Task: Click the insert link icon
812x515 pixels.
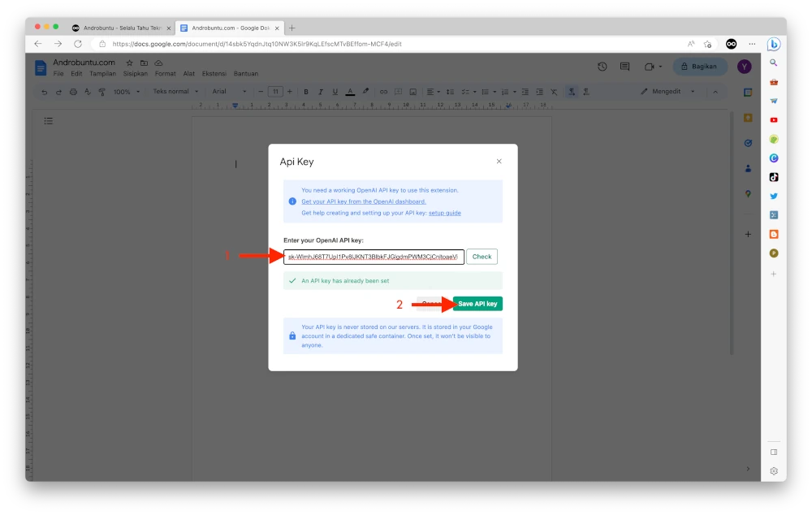Action: point(382,91)
